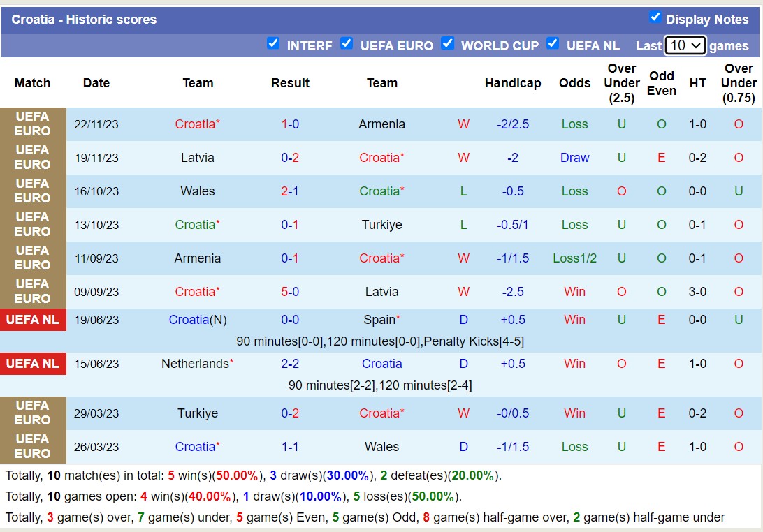Click the Over Under (2.5) column header
Image resolution: width=763 pixels, height=532 pixels.
[621, 83]
